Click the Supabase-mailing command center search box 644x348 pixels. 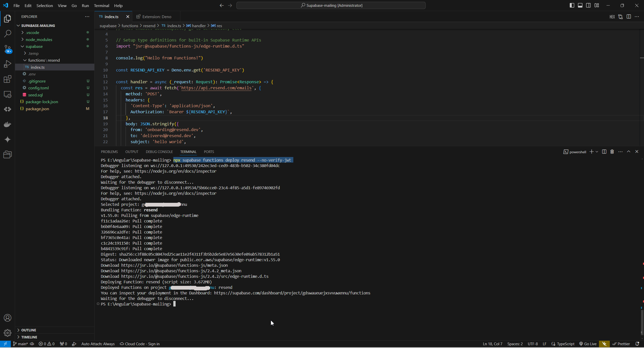click(331, 5)
